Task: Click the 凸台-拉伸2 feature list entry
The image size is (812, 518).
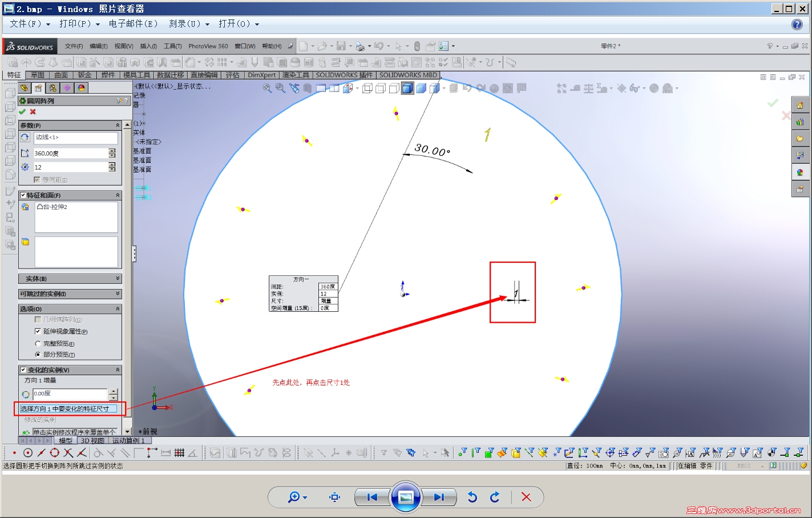Action: coord(52,207)
